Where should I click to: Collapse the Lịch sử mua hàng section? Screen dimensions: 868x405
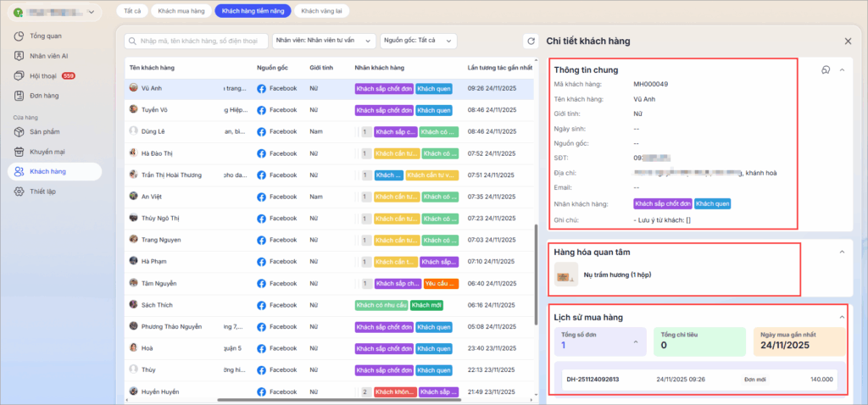pos(842,317)
